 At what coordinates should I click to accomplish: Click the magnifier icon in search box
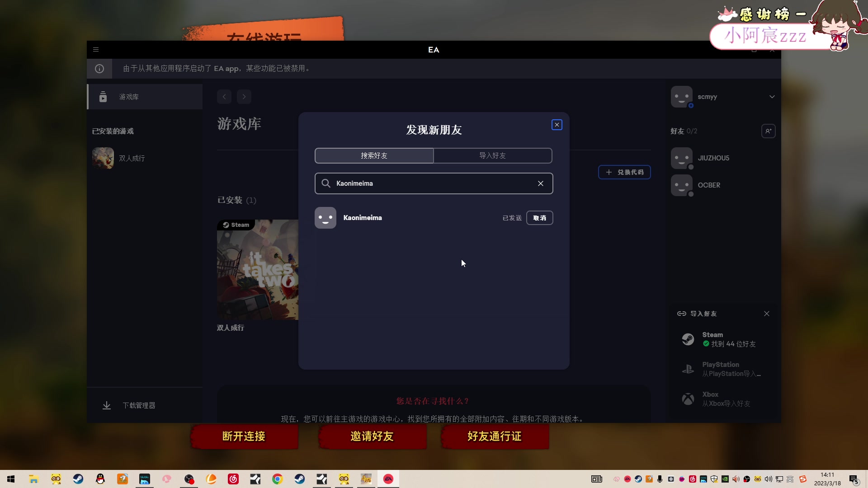click(326, 183)
